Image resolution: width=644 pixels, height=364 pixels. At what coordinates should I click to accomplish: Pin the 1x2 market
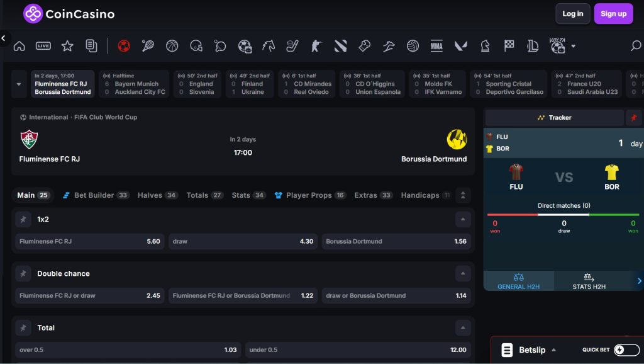(23, 219)
